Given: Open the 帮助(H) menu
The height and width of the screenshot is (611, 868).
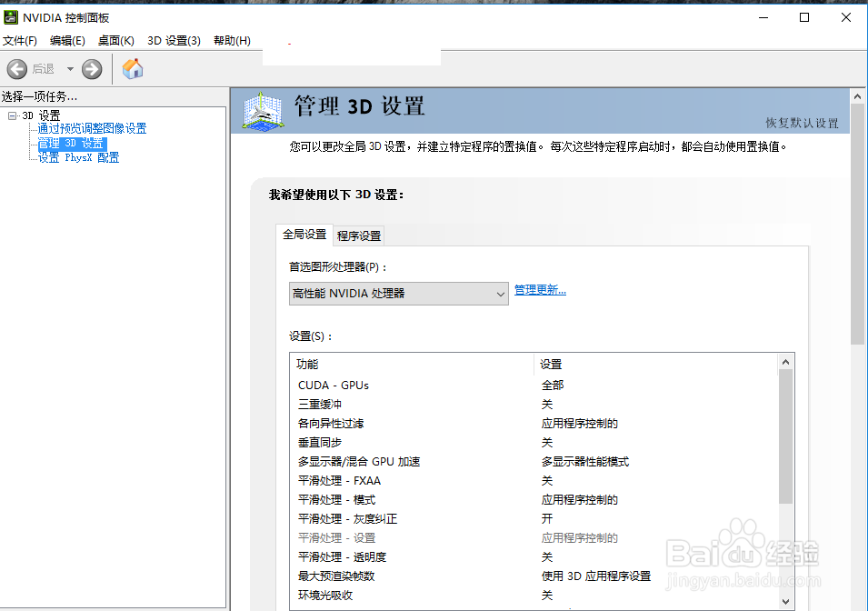Looking at the screenshot, I should tap(232, 40).
